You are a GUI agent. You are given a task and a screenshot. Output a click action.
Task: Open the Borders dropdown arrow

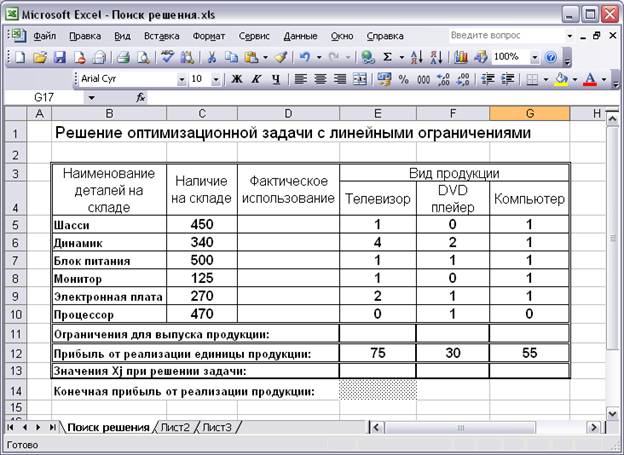[x=546, y=80]
